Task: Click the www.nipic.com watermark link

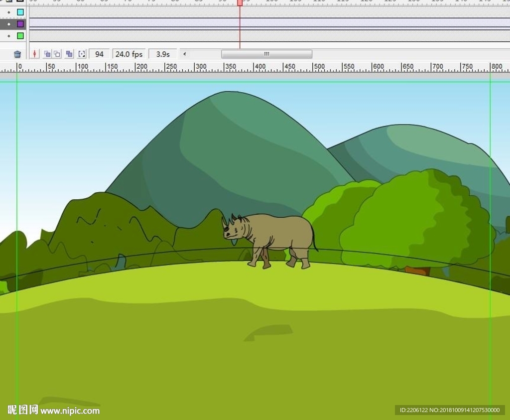Action: click(70, 411)
